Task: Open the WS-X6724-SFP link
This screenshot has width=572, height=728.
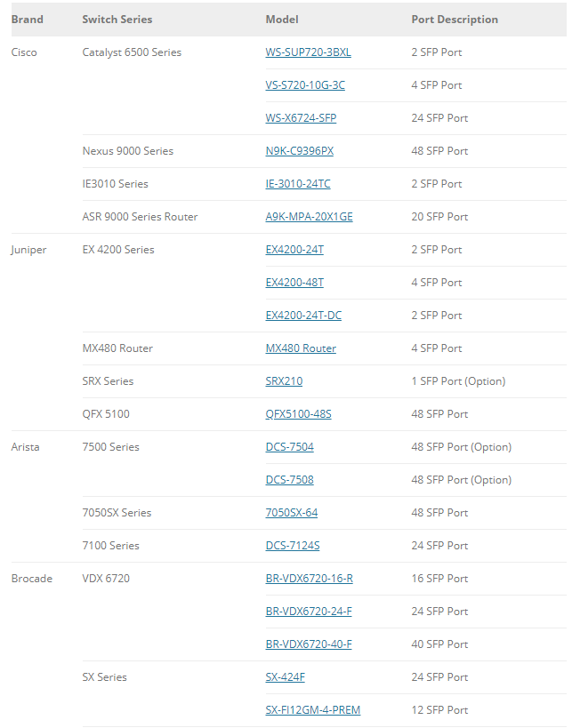Action: pos(301,118)
